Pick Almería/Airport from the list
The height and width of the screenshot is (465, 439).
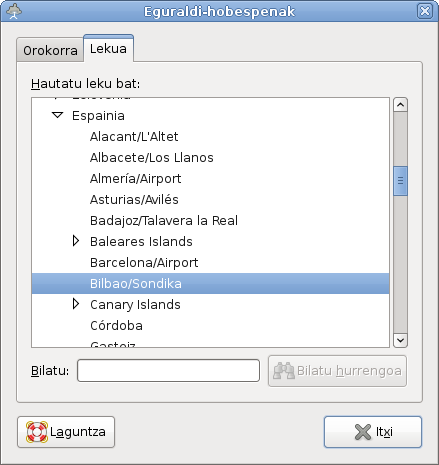pyautogui.click(x=210, y=178)
